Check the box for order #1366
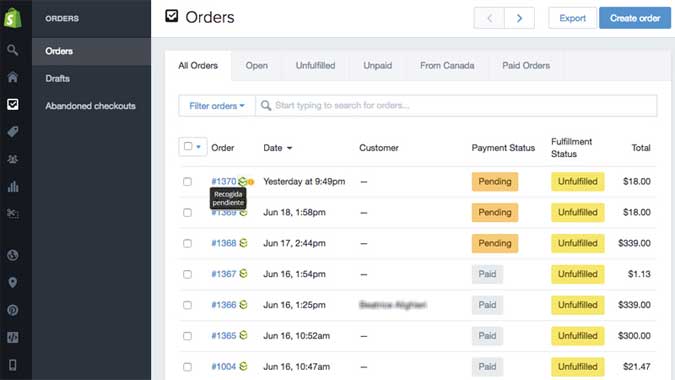This screenshot has height=380, width=675. click(187, 305)
